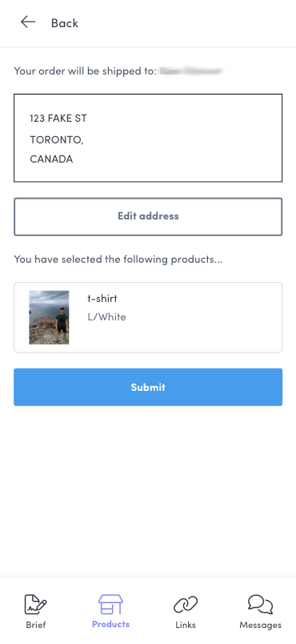Click the TORONTO city line
The height and width of the screenshot is (644, 296).
click(57, 140)
